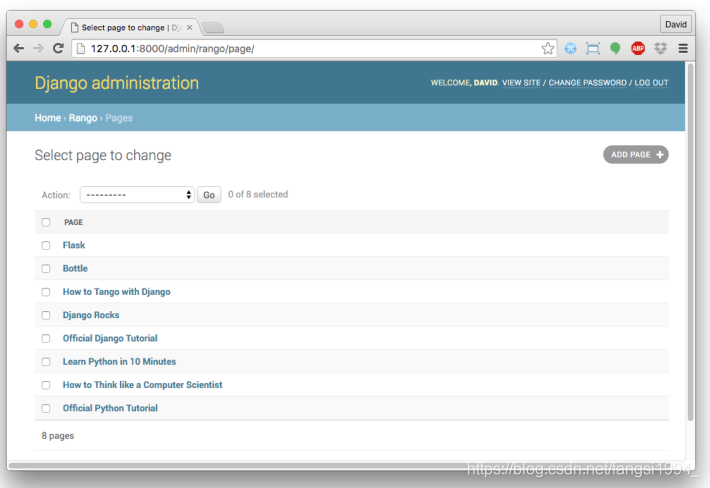The width and height of the screenshot is (710, 488).
Task: Check the Flask row checkbox
Action: tap(46, 245)
